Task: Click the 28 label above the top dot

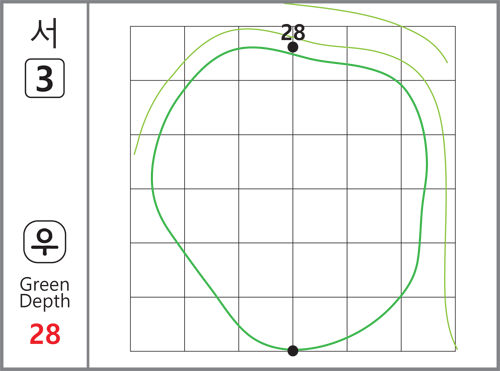Action: 293,32
